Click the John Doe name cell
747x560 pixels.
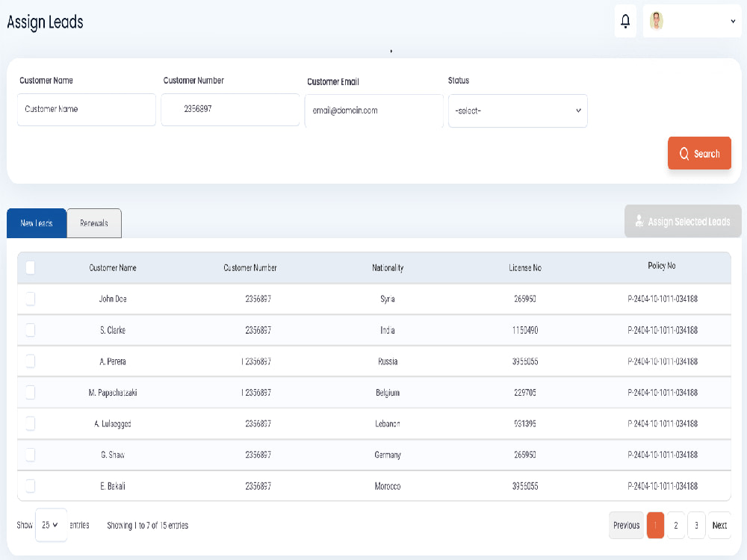pyautogui.click(x=113, y=299)
